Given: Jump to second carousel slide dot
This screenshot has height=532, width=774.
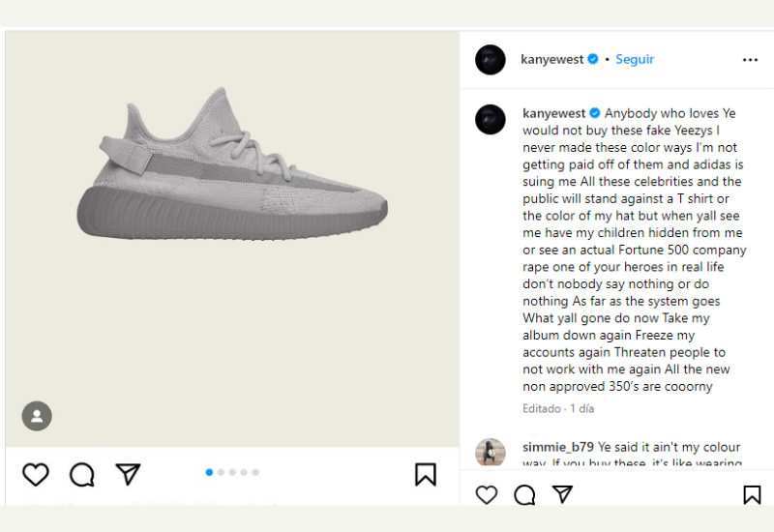Looking at the screenshot, I should coord(221,472).
